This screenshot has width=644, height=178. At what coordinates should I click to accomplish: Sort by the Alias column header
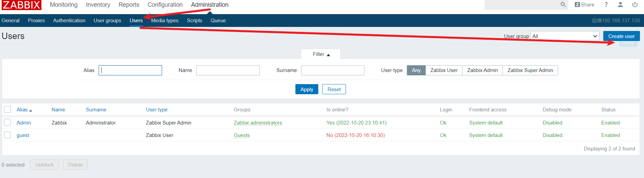(x=22, y=110)
